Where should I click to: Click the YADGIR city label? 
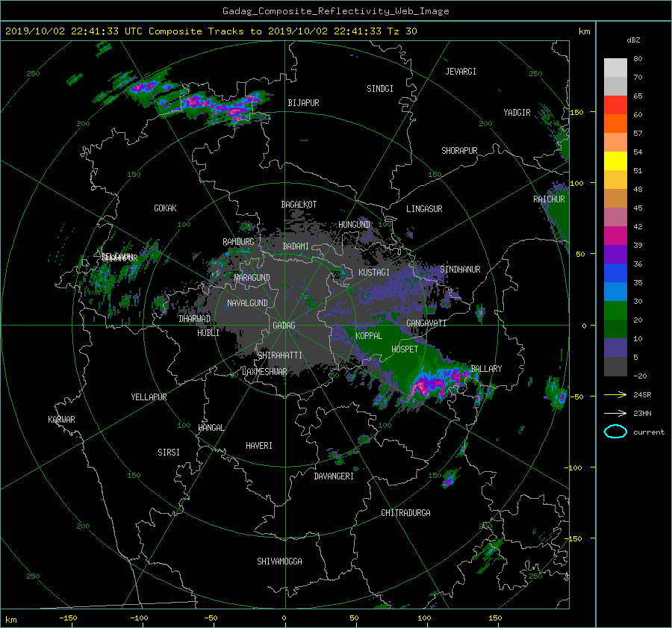[x=517, y=113]
